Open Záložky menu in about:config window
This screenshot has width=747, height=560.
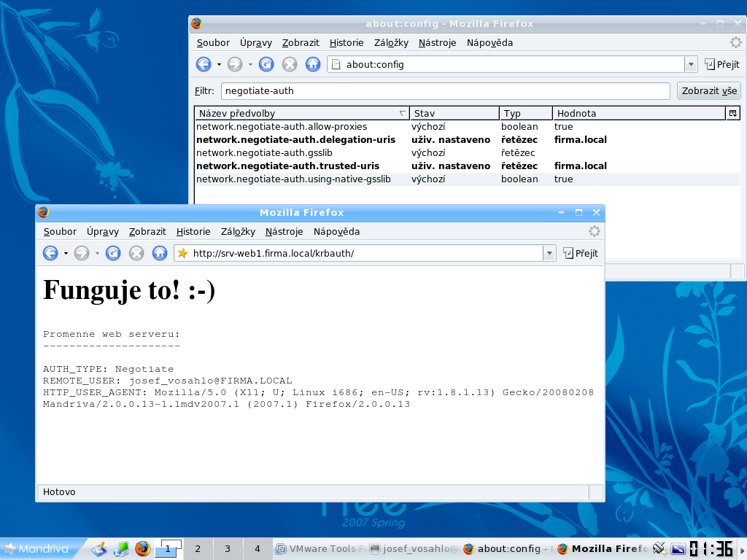[391, 43]
